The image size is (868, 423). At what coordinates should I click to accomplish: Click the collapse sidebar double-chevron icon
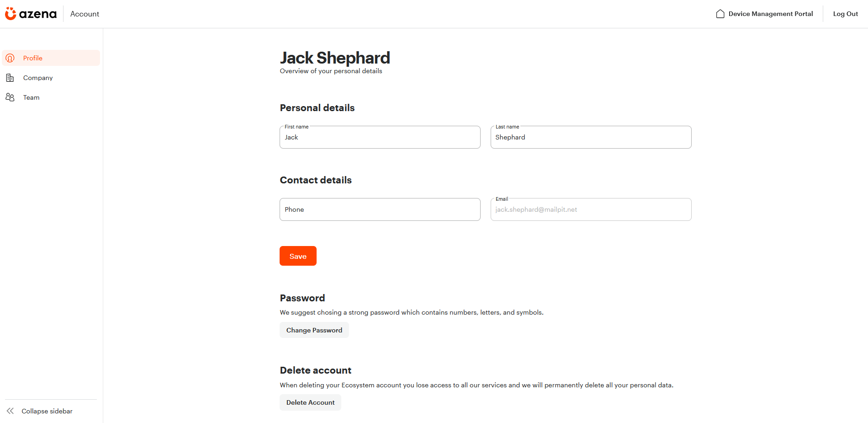click(x=11, y=411)
